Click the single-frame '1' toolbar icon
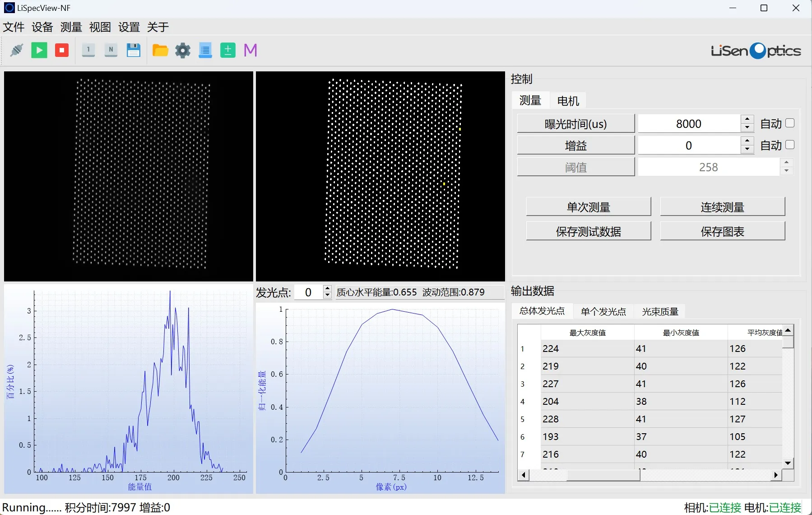This screenshot has width=812, height=515. coord(88,50)
